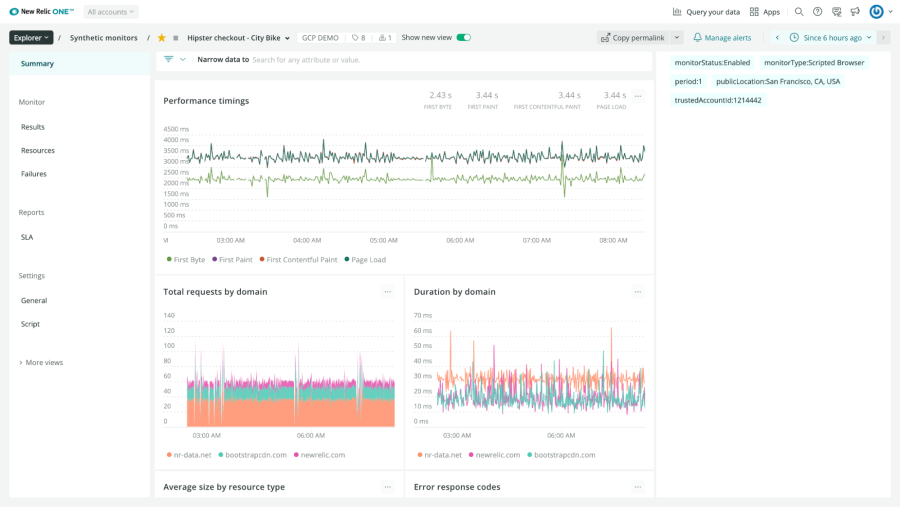Toggle the Show new view switch

tap(464, 38)
